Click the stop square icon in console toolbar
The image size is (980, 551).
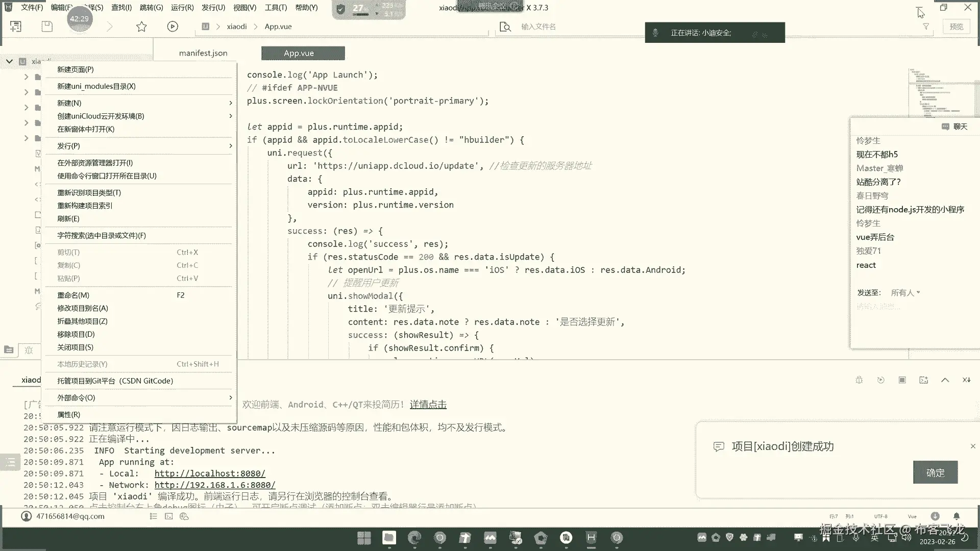tap(902, 380)
